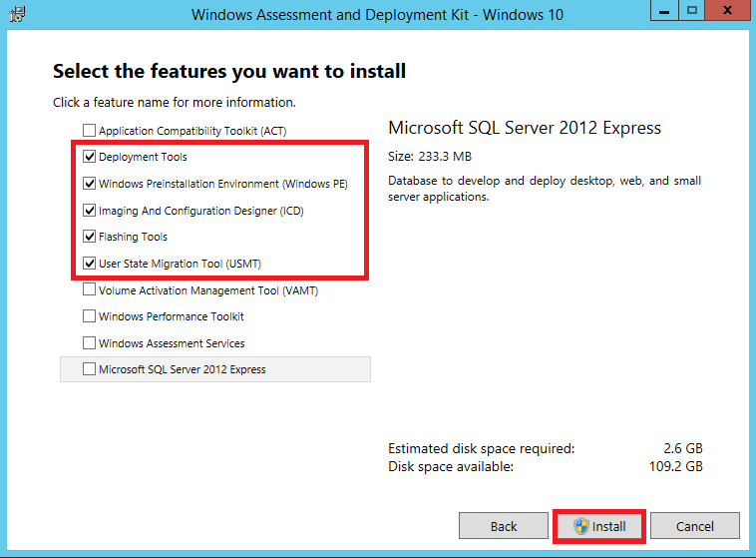Click the Install button with shield icon
The height and width of the screenshot is (558, 756).
click(x=599, y=526)
